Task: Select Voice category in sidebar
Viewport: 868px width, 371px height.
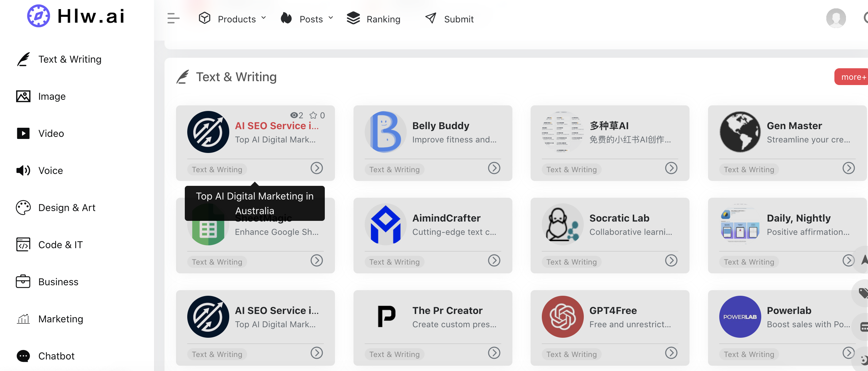Action: [51, 171]
